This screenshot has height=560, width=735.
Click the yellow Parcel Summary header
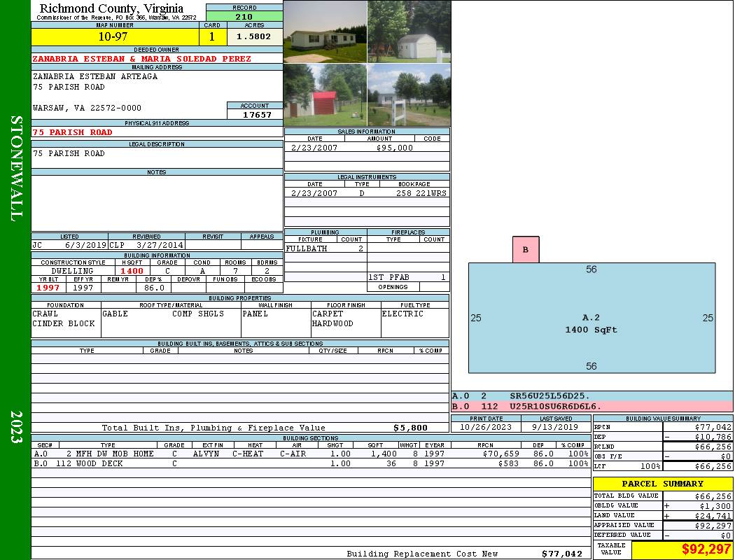click(x=662, y=484)
